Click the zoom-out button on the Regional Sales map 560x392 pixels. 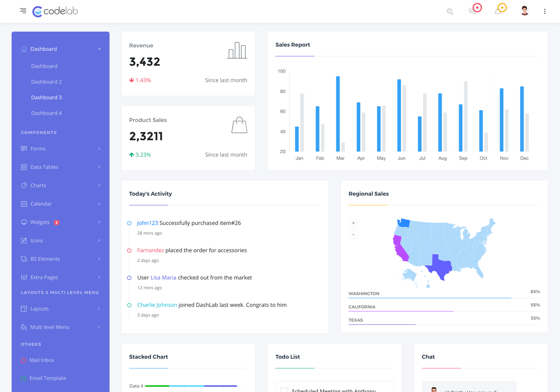353,234
